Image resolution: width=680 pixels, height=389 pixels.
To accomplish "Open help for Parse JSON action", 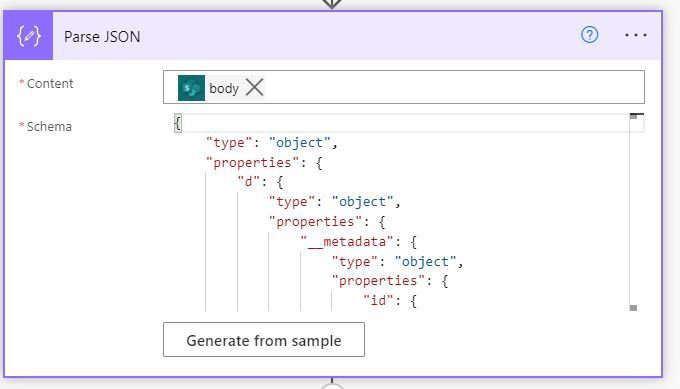I will [589, 35].
